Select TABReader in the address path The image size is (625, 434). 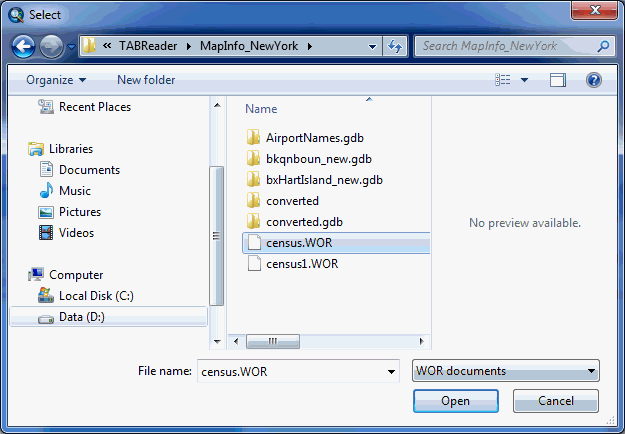148,46
